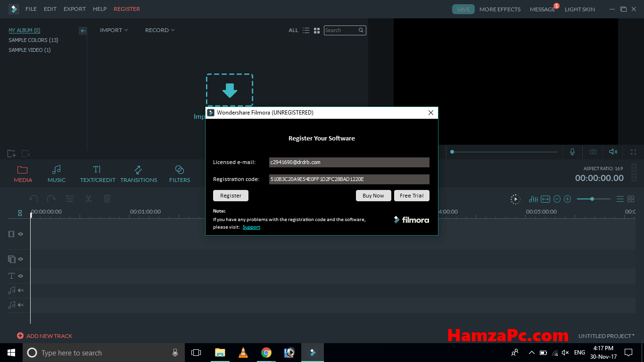Click the Undo arrow in timeline toolbar

click(33, 199)
